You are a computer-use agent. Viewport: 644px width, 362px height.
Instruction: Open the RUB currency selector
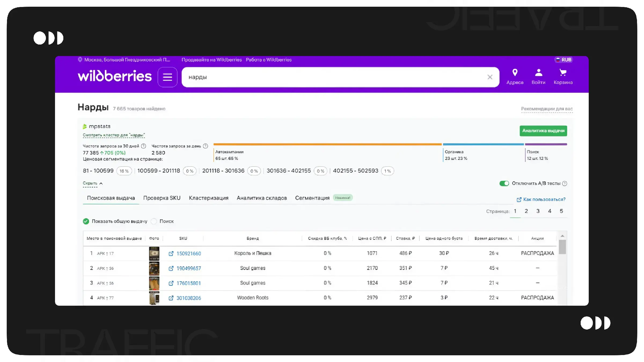pos(563,60)
